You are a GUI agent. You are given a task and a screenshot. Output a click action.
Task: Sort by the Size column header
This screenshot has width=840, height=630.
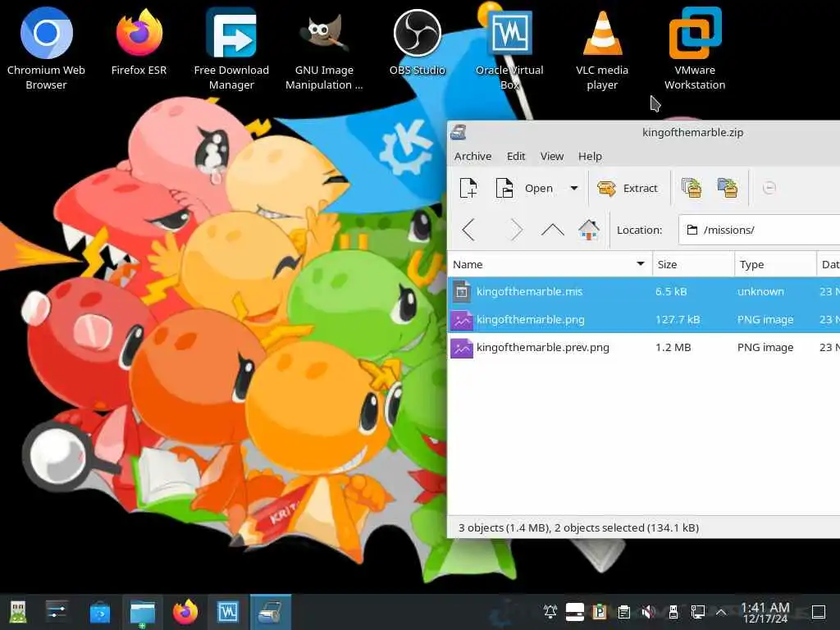(x=693, y=264)
